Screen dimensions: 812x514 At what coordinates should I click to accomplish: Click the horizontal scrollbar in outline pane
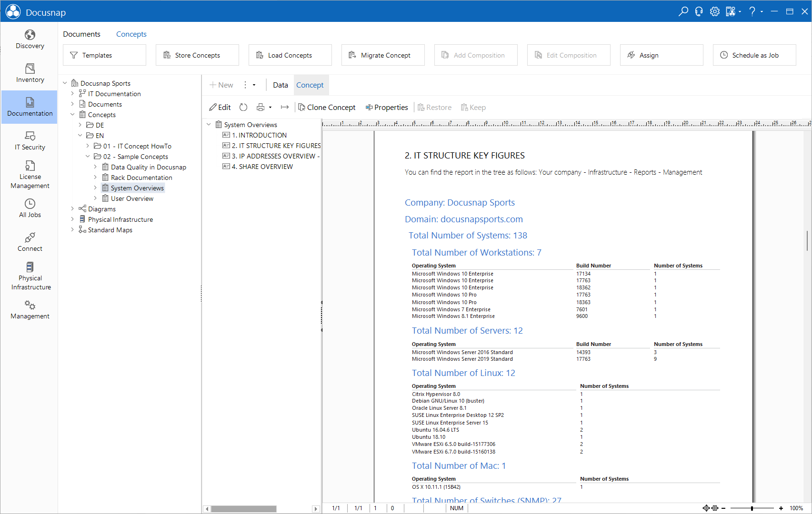click(x=244, y=509)
